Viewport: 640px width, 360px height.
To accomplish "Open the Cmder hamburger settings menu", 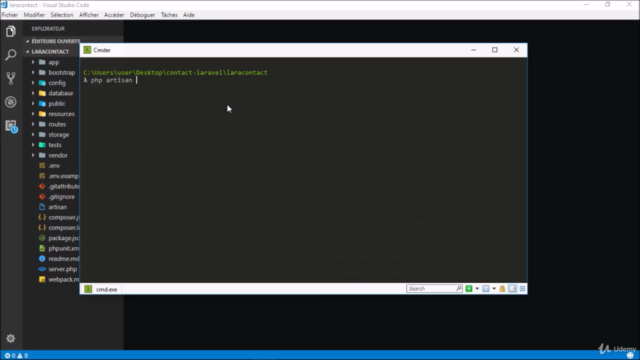I will (x=522, y=289).
